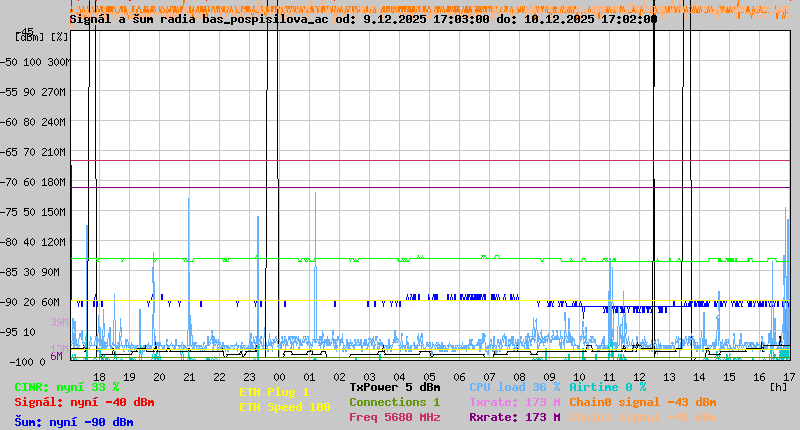800x430 pixels.
Task: Click the "180M" label on the vertical axis
Action: (x=56, y=182)
